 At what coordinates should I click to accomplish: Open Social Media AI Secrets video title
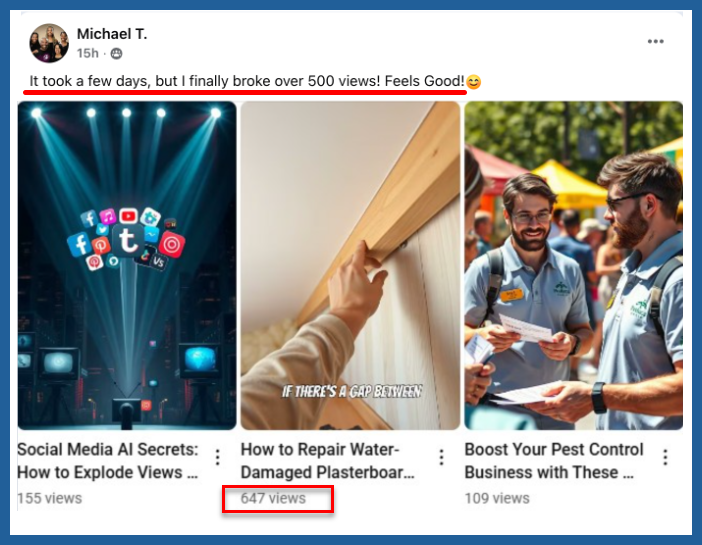tap(107, 461)
